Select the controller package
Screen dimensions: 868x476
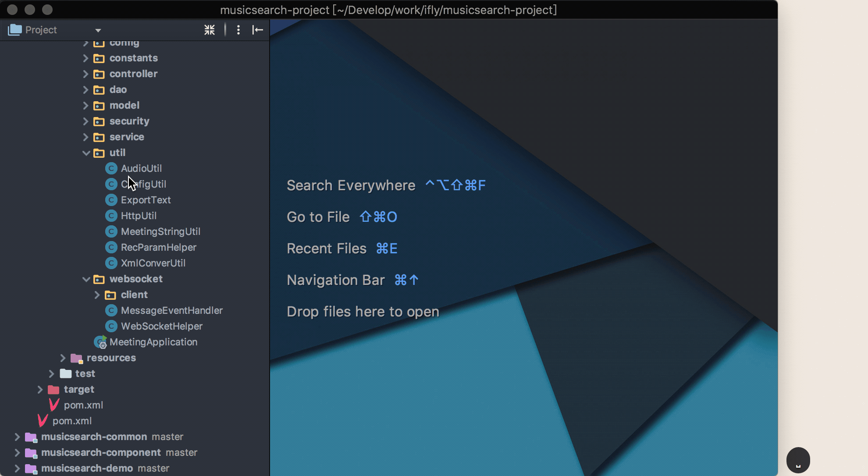tap(133, 74)
